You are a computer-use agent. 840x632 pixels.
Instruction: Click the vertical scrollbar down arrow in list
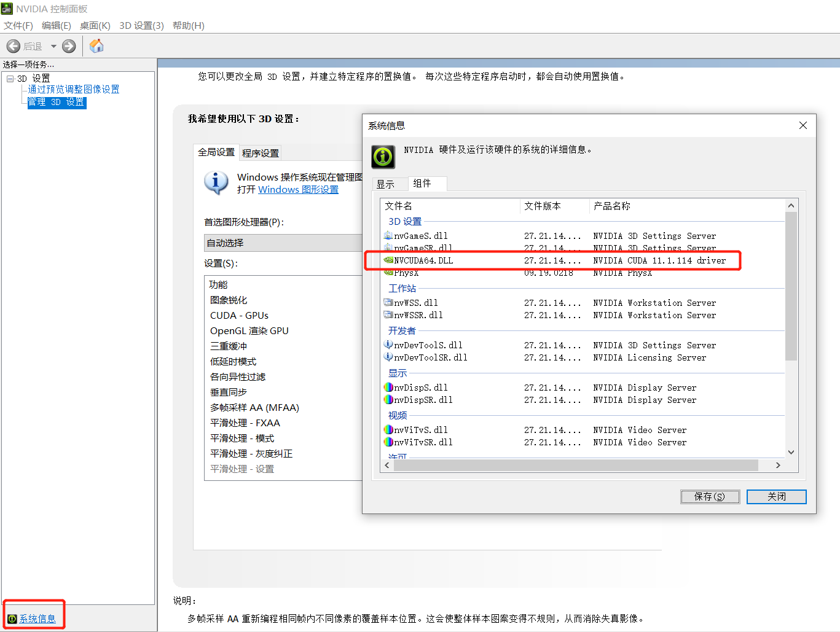click(x=791, y=452)
